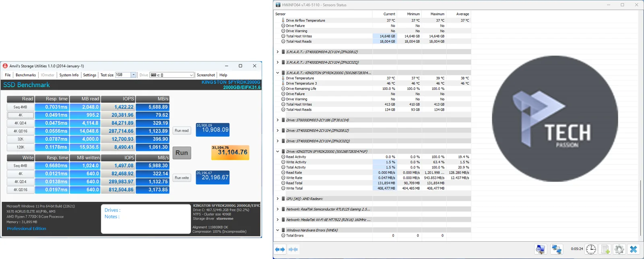The image size is (644, 259).
Task: Expand Drive ST4000DM004 (ZFN2081Z) node
Action: point(277,131)
